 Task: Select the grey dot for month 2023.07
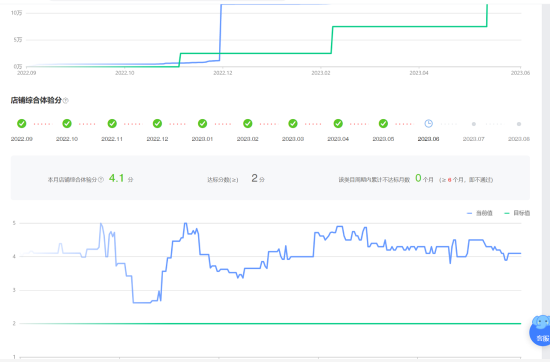coord(474,124)
